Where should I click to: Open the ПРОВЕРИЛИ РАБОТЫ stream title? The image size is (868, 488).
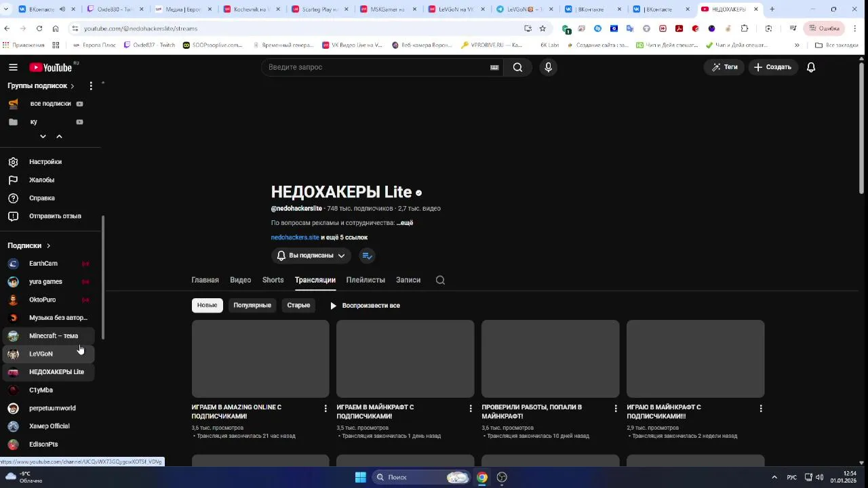532,411
